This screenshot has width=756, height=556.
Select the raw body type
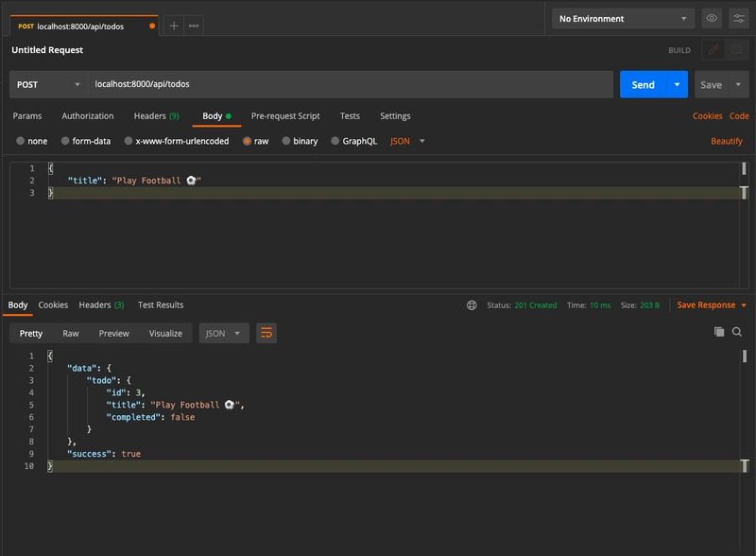(x=255, y=141)
